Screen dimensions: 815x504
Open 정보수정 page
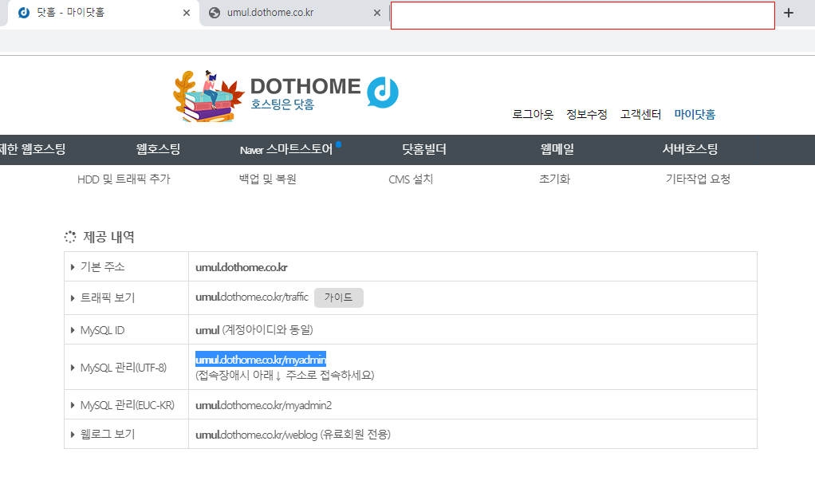tap(587, 114)
